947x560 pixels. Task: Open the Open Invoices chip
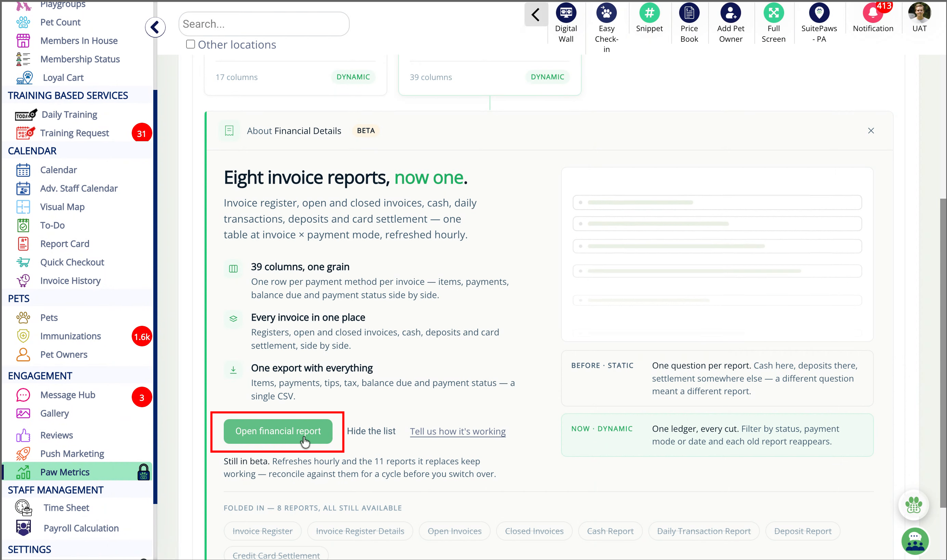(454, 531)
